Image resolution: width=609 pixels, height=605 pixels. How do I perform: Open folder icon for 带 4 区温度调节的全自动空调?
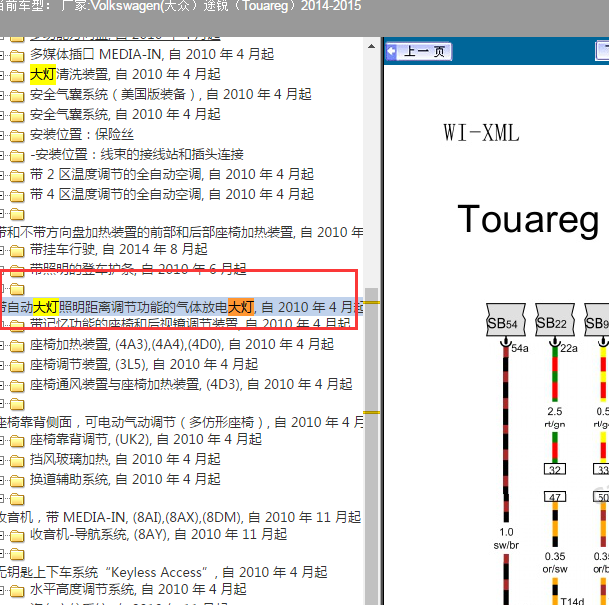[x=17, y=196]
